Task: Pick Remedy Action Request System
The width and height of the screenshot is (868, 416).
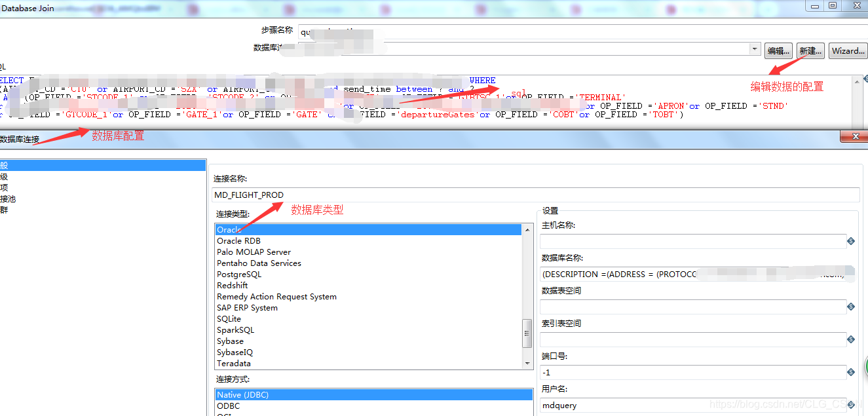Action: pyautogui.click(x=368, y=297)
